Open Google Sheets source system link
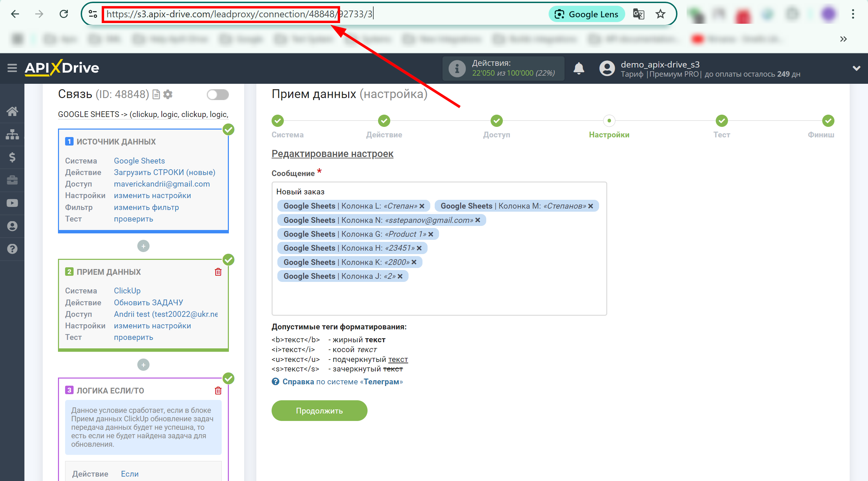Viewport: 868px width, 481px height. coord(139,161)
